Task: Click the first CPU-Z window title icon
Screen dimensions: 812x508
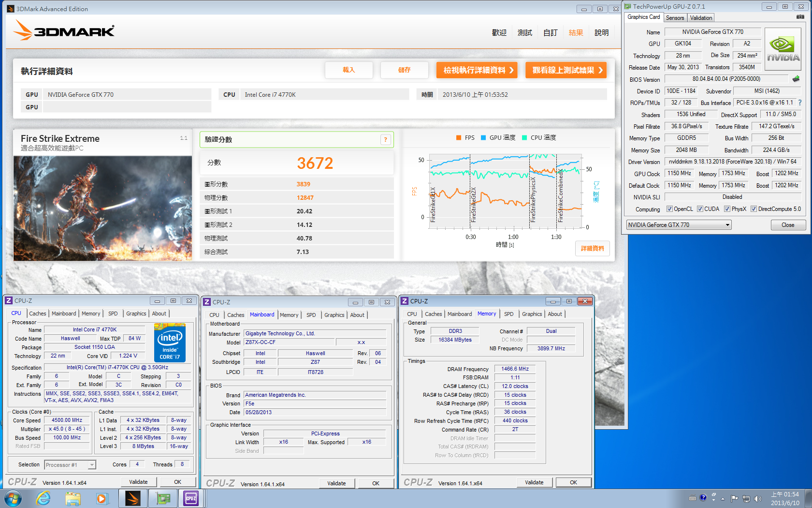Action: (9, 300)
